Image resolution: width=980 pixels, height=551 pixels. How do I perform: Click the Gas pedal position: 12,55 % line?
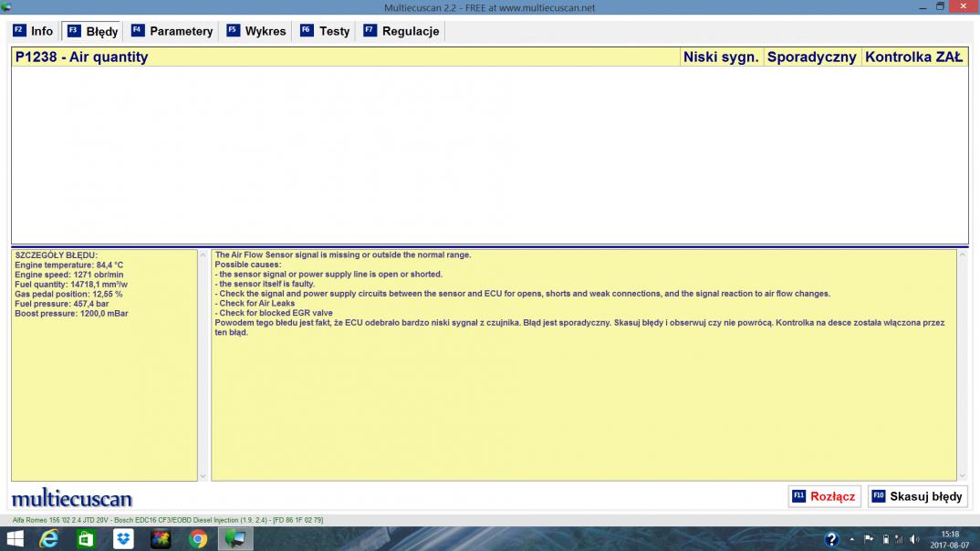[68, 295]
